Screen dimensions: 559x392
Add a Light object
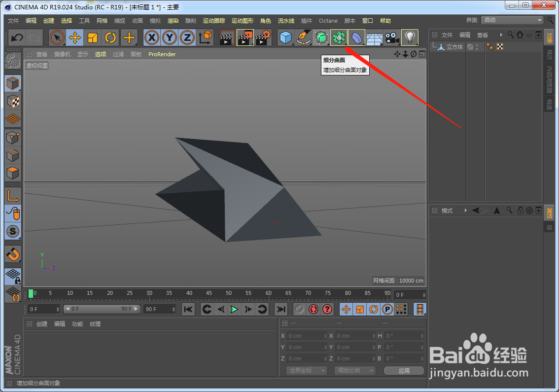point(410,37)
